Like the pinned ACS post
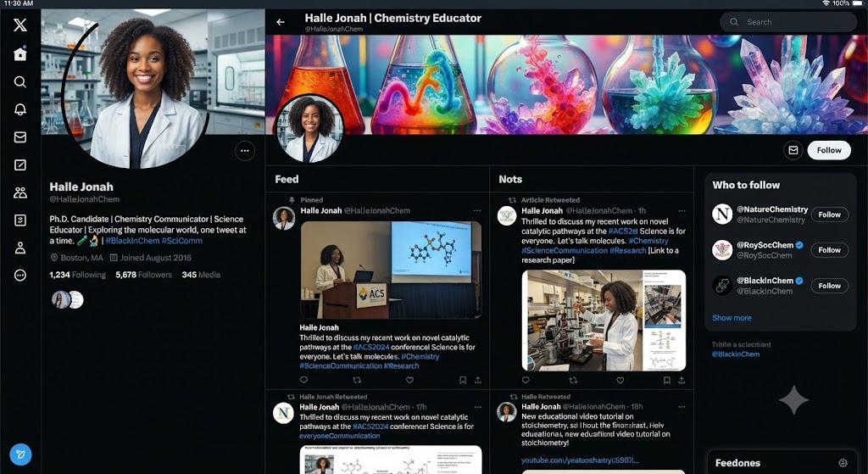Screen dimensions: 868x474 (409, 380)
